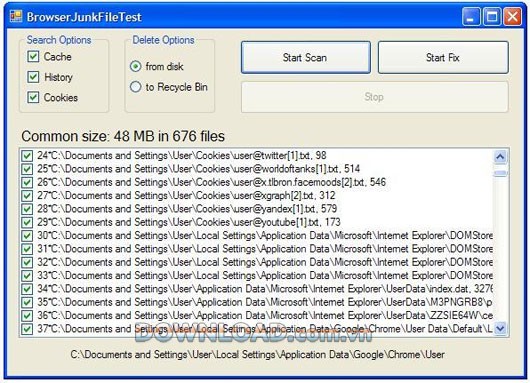Viewport: 530px width, 383px height.
Task: Select row 34 UserData index.dat text
Action: pyautogui.click(x=265, y=289)
